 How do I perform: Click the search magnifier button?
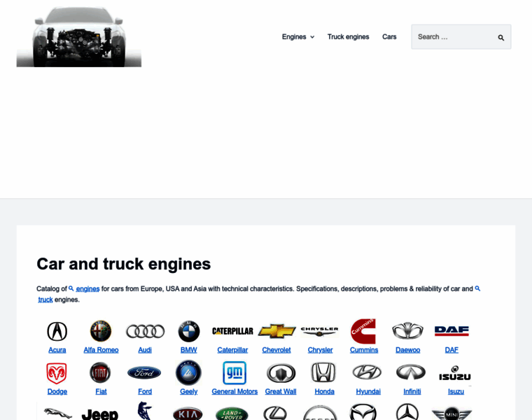[x=500, y=37]
